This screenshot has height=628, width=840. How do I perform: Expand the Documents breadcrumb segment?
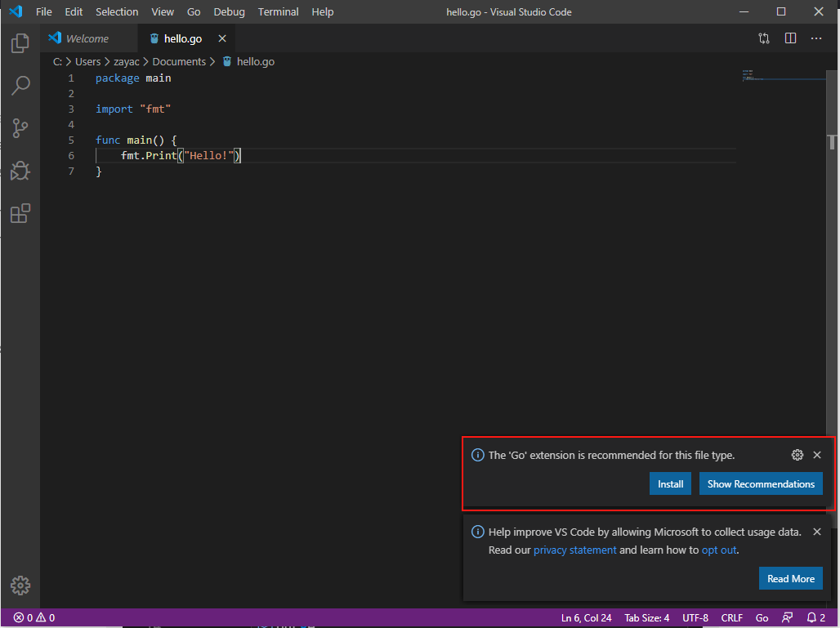pos(179,61)
